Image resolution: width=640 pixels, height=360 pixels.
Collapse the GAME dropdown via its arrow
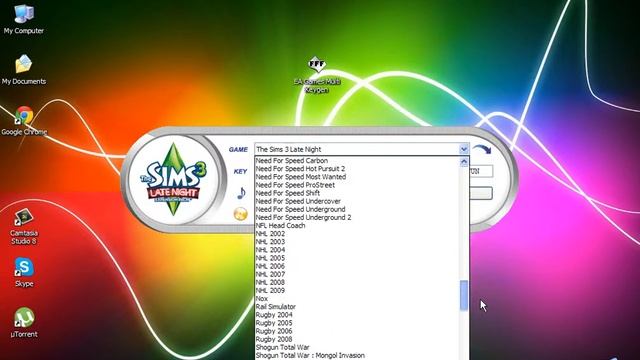(464, 149)
